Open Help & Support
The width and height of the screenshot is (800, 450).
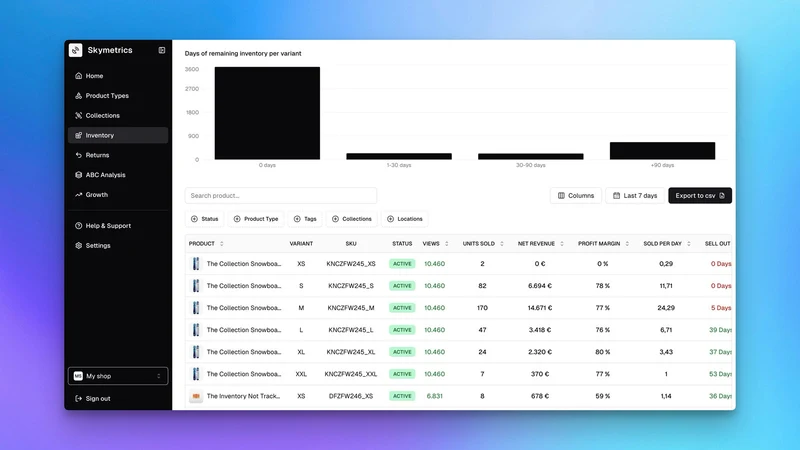[x=118, y=226]
